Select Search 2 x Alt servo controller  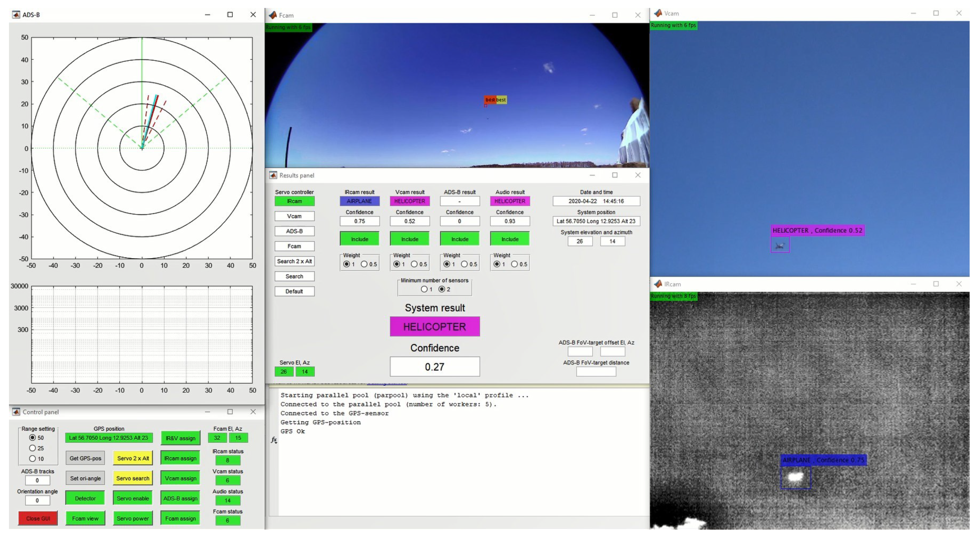pyautogui.click(x=294, y=261)
